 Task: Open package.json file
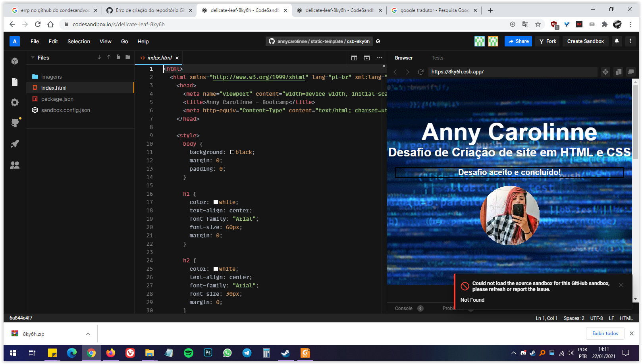(x=80, y=99)
